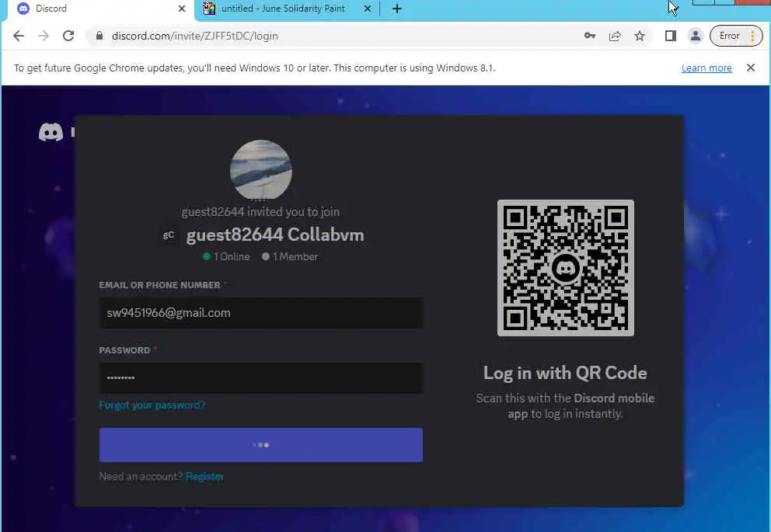Open the saved passwords key icon
771x532 pixels.
(x=590, y=36)
